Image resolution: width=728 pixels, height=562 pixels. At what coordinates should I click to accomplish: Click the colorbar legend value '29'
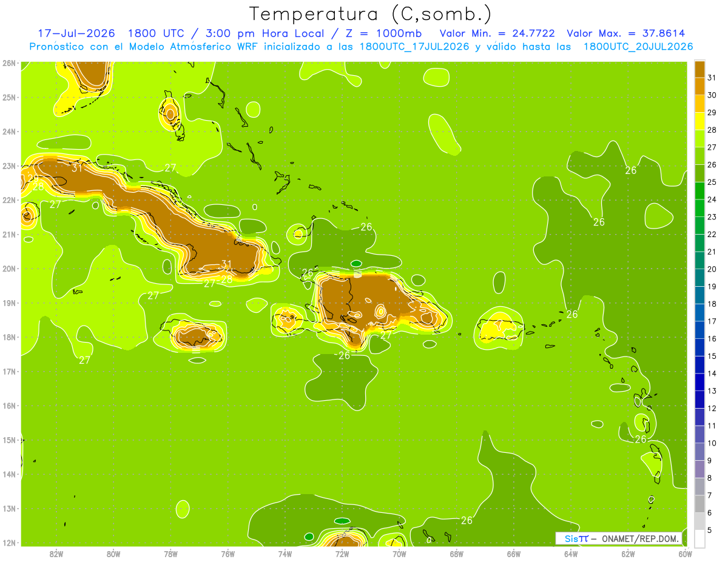(x=712, y=113)
